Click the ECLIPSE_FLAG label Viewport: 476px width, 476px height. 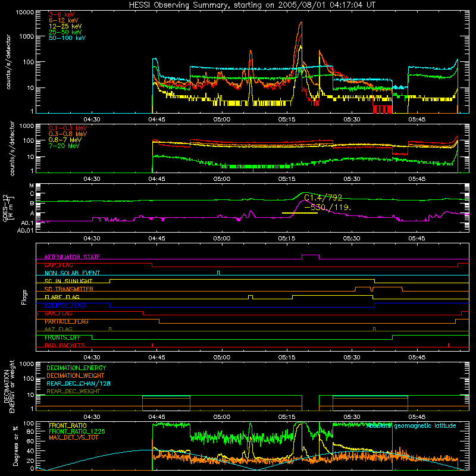point(65,305)
